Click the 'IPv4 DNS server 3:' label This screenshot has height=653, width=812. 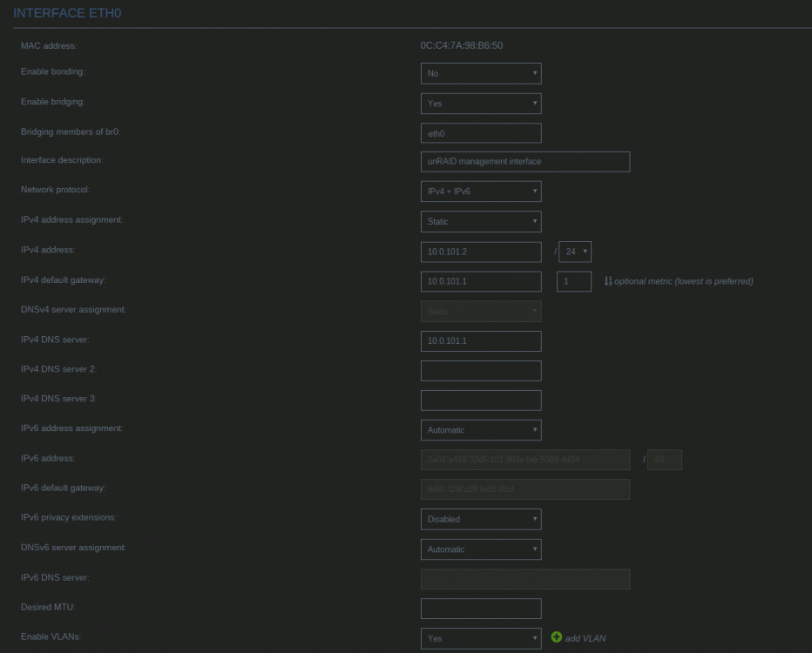click(58, 399)
